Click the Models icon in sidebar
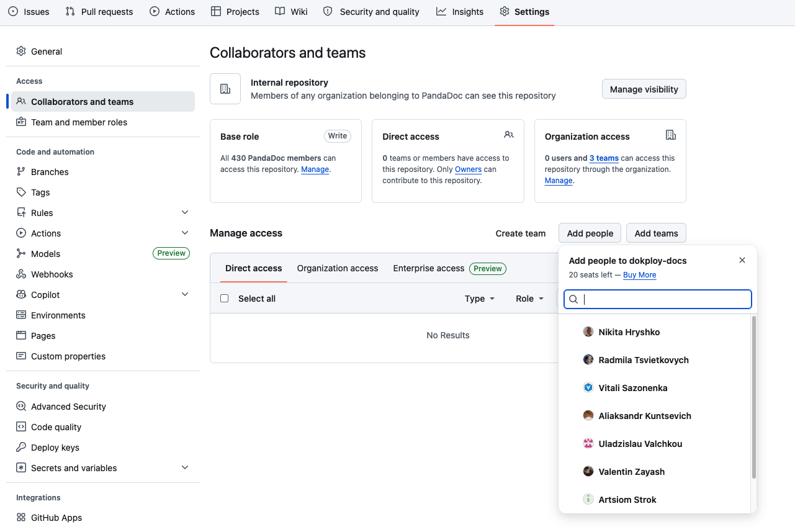 (21, 254)
